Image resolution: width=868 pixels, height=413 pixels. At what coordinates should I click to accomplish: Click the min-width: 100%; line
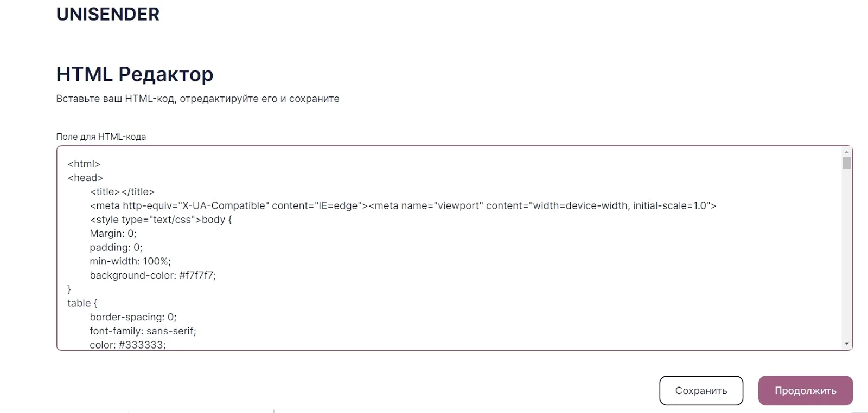point(130,262)
